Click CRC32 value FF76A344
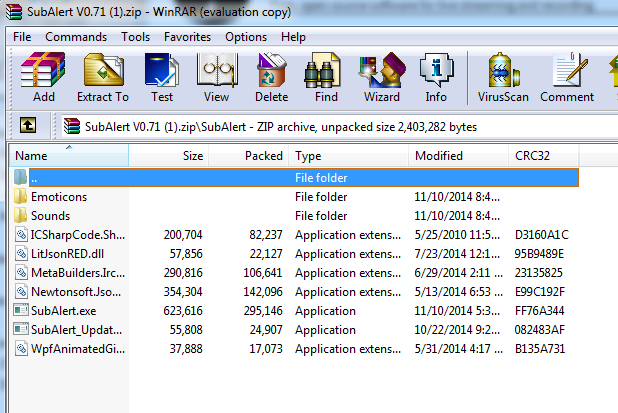618x413 pixels. click(x=539, y=311)
